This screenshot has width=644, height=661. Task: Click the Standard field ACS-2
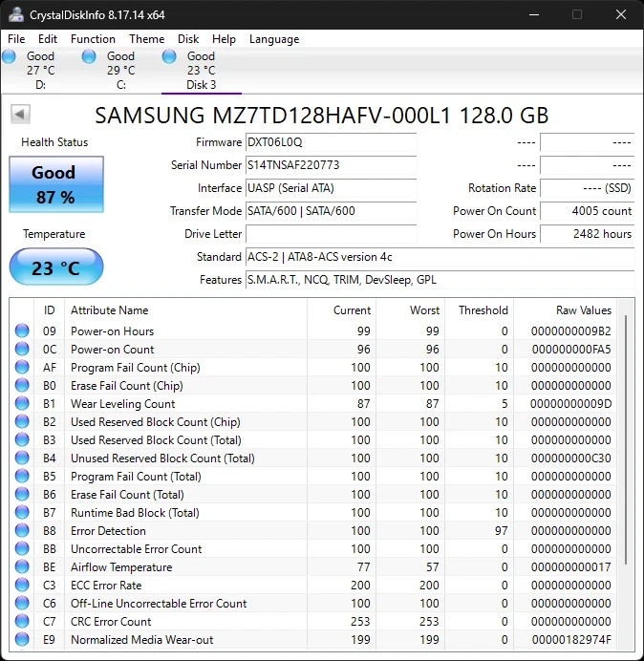(440, 257)
